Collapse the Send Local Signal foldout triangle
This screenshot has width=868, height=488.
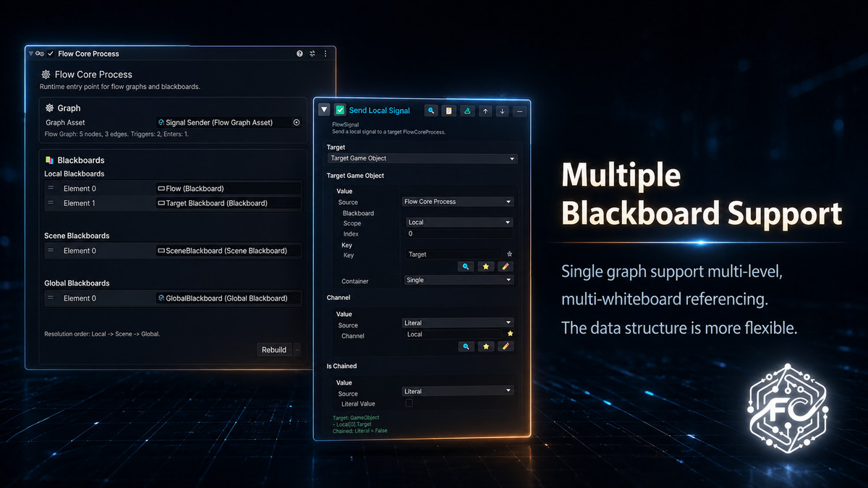(324, 111)
